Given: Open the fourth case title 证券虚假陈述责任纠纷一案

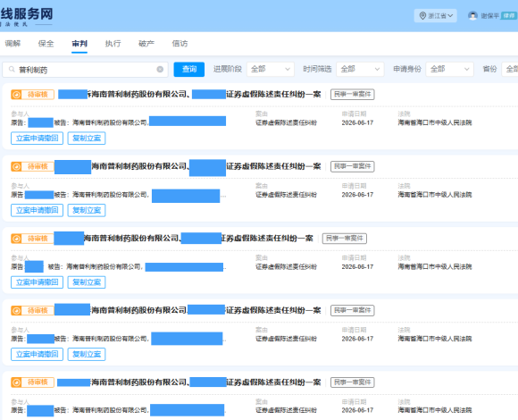Looking at the screenshot, I should [x=273, y=311].
